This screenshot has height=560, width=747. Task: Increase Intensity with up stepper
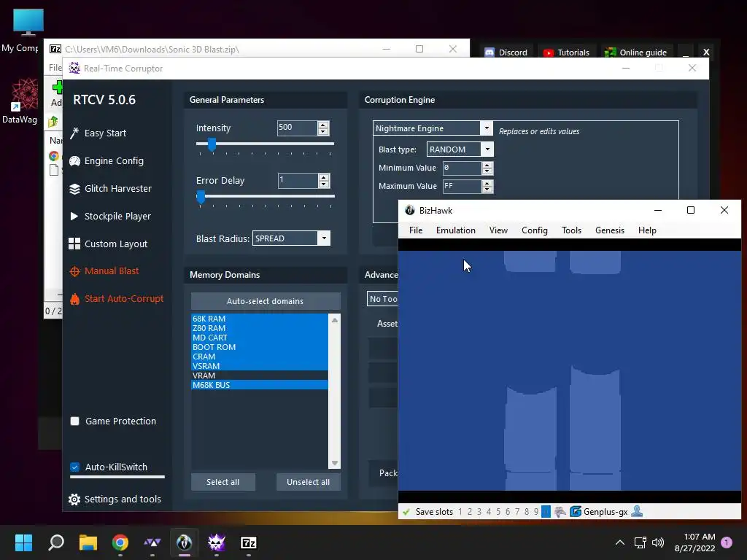(323, 125)
